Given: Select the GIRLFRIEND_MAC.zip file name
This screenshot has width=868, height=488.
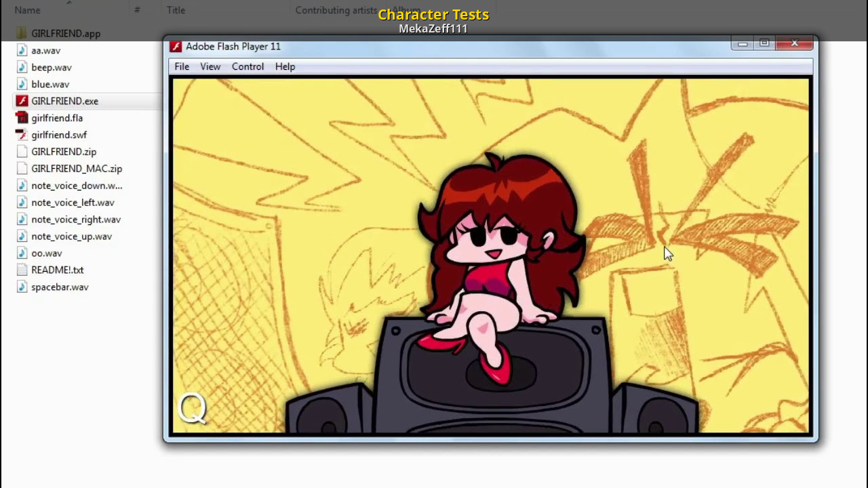Looking at the screenshot, I should (x=77, y=169).
